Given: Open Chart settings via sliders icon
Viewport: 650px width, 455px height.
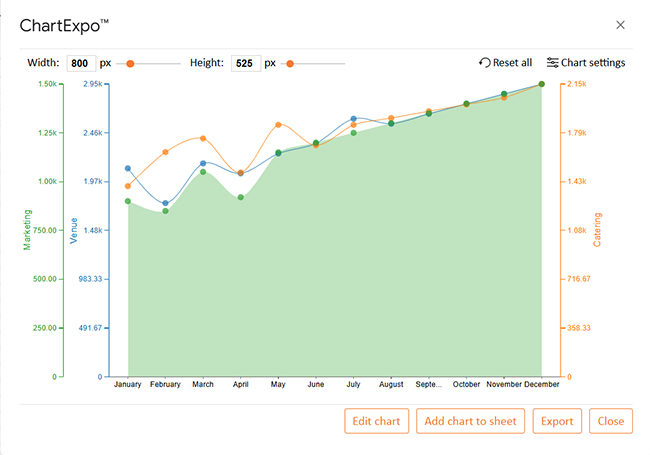Looking at the screenshot, I should tap(552, 63).
